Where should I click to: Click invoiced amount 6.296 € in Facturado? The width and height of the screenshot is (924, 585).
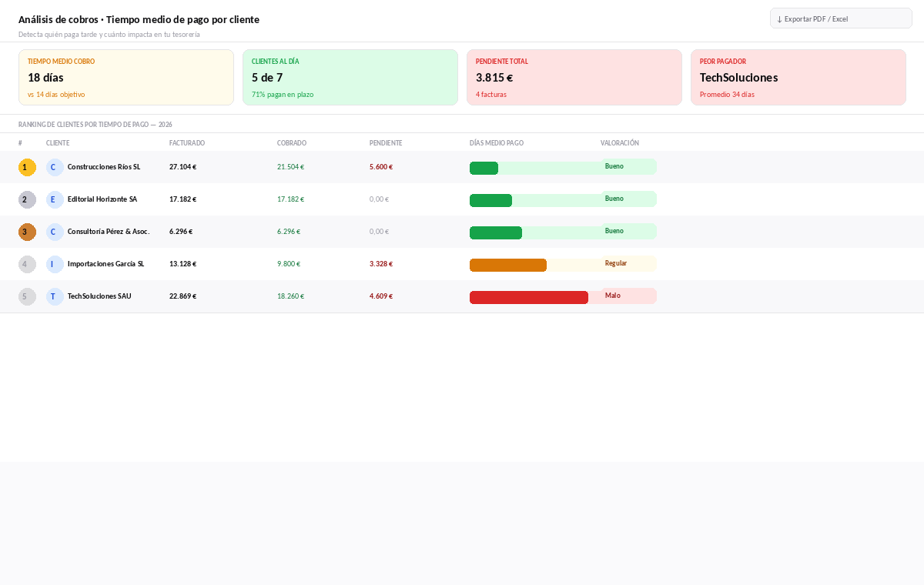pyautogui.click(x=181, y=232)
